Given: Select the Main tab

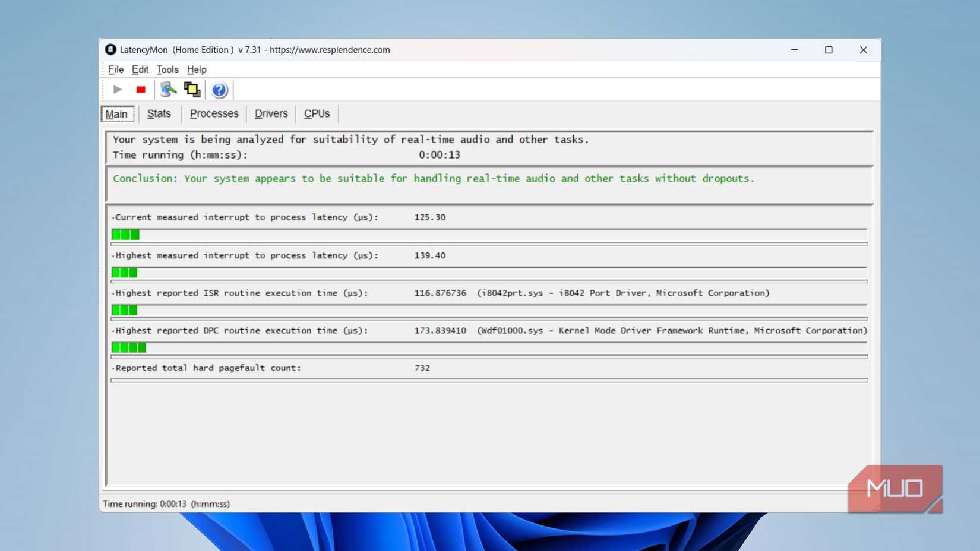Looking at the screenshot, I should point(117,114).
